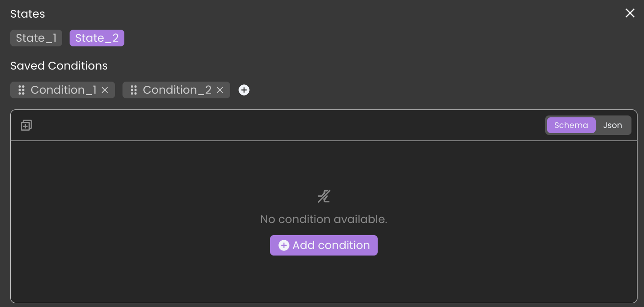Image resolution: width=644 pixels, height=307 pixels.
Task: Click the Condition_1 drag handle icon
Action: click(21, 90)
